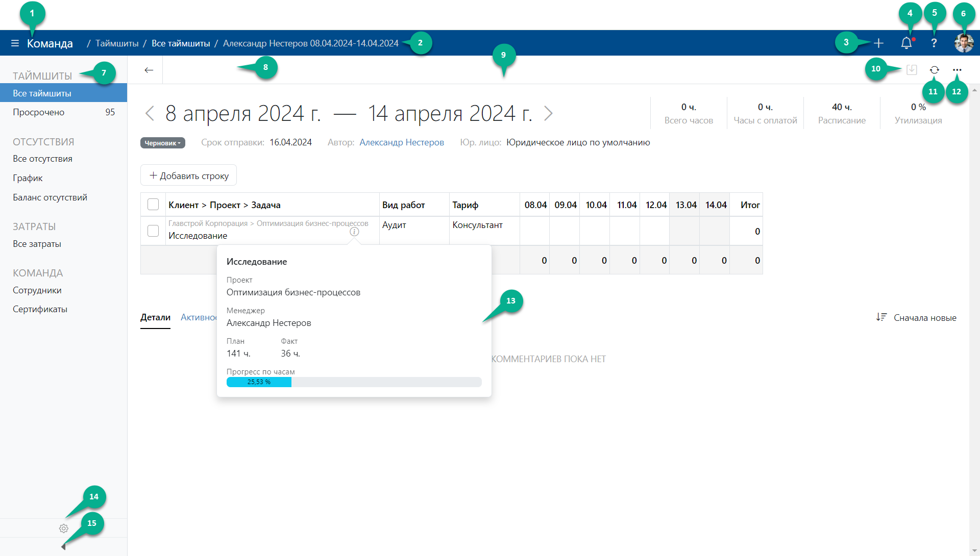Viewport: 980px width, 556px height.
Task: Click the info icon on Исследование row
Action: [x=354, y=232]
